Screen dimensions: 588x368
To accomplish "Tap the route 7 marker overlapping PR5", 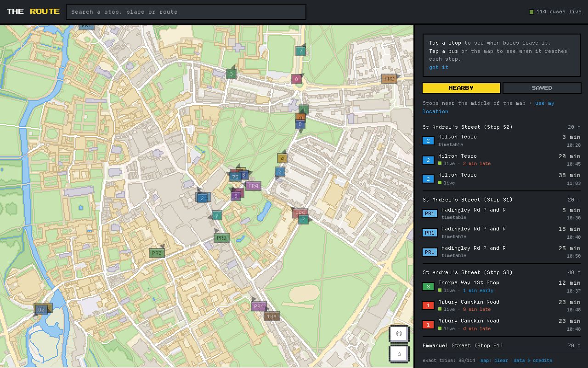I will pos(303,220).
